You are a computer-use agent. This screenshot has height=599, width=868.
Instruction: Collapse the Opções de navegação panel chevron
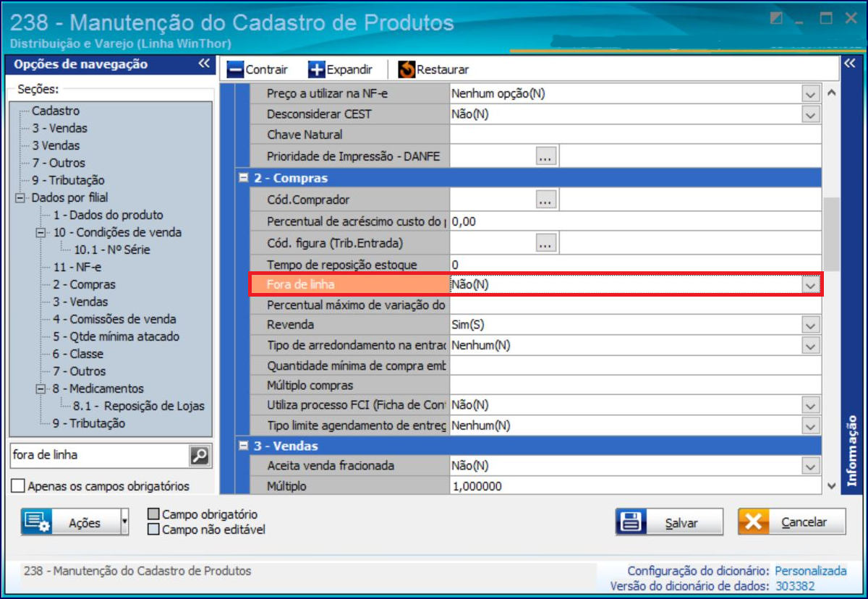pyautogui.click(x=204, y=64)
